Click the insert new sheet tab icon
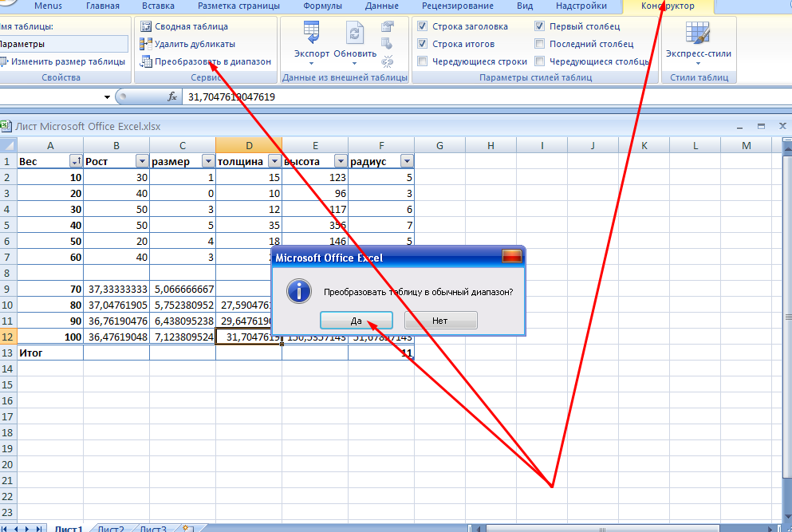 coord(187,529)
